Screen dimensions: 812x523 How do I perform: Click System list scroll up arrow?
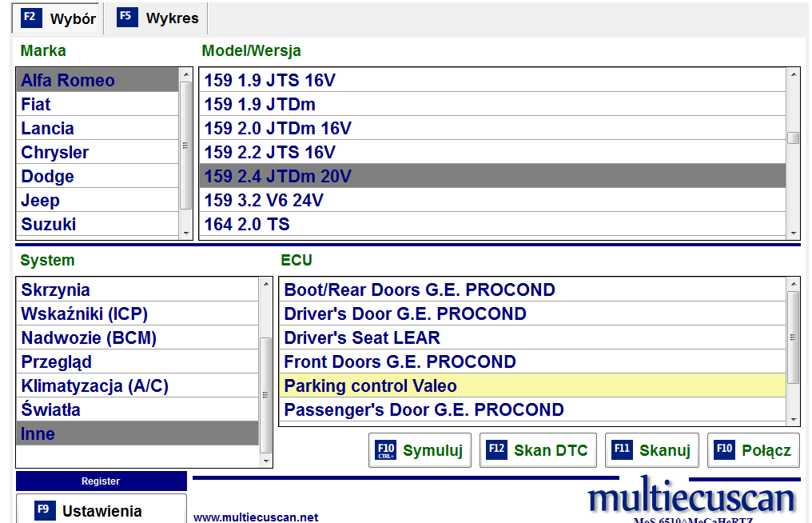coord(266,284)
